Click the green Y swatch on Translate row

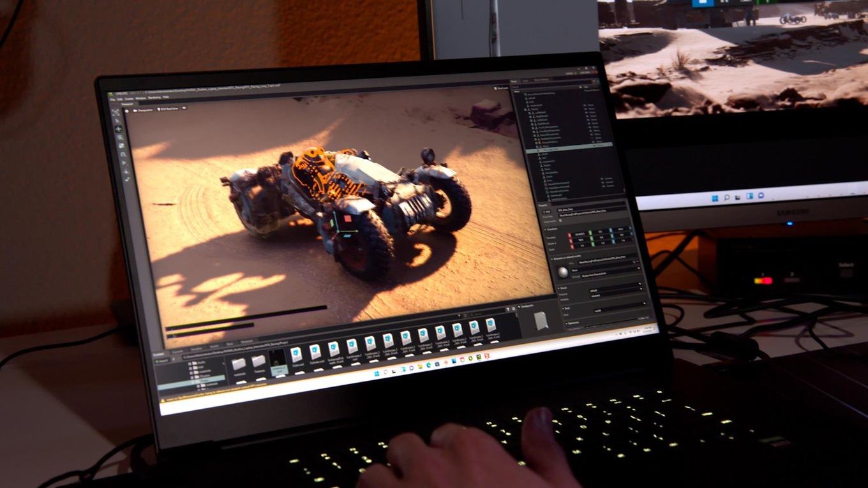tap(590, 233)
